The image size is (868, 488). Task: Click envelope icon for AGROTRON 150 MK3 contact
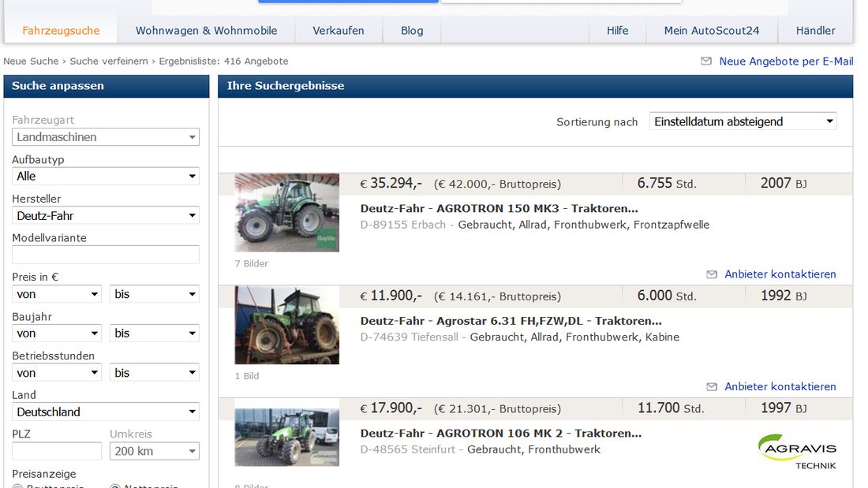[712, 274]
